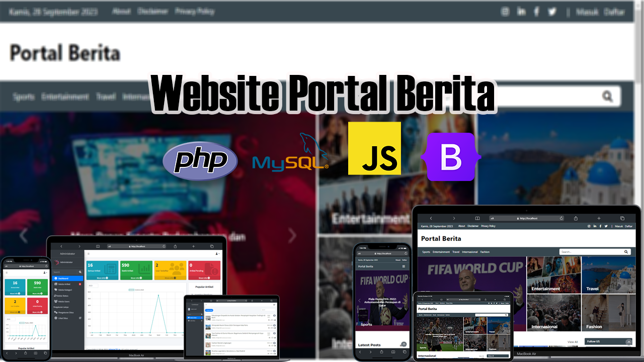
Task: Click the search magnifier icon on the portal laptop page
Action: [x=626, y=251]
